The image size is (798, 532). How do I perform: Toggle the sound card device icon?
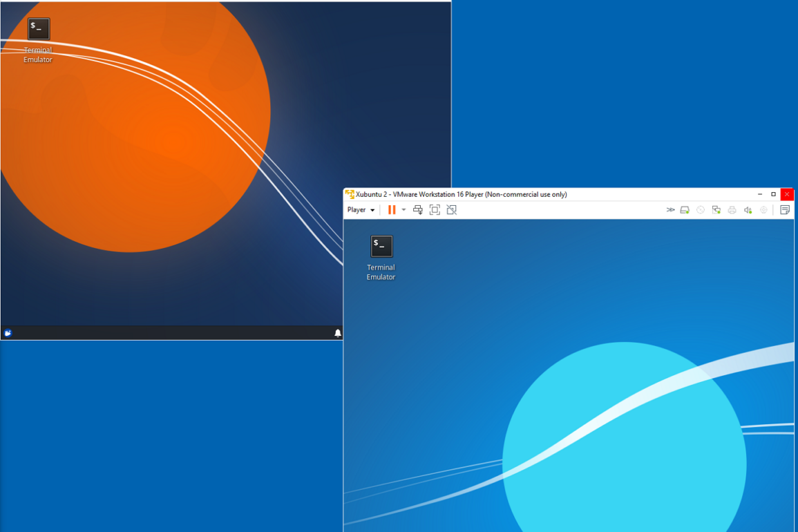pyautogui.click(x=748, y=210)
